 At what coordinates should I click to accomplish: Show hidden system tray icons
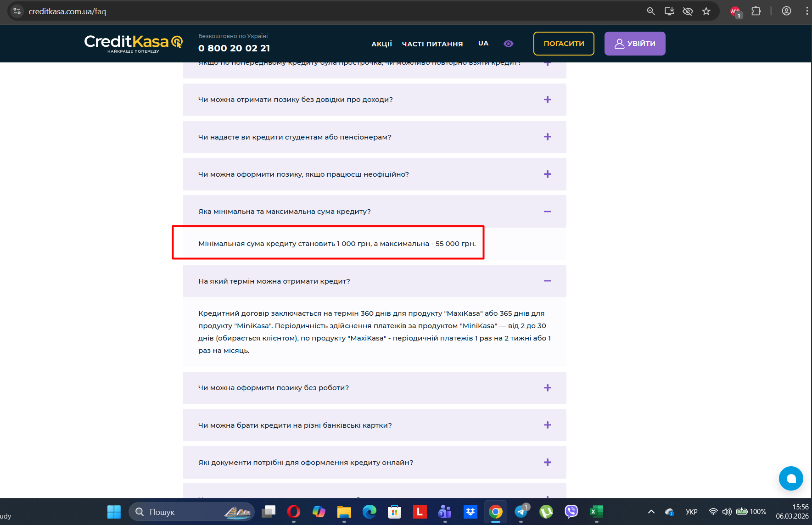click(651, 512)
